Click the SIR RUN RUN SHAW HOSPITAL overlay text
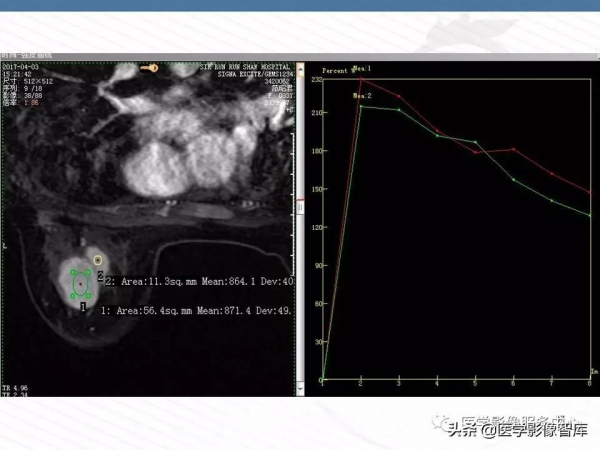The width and height of the screenshot is (600, 450). (244, 64)
